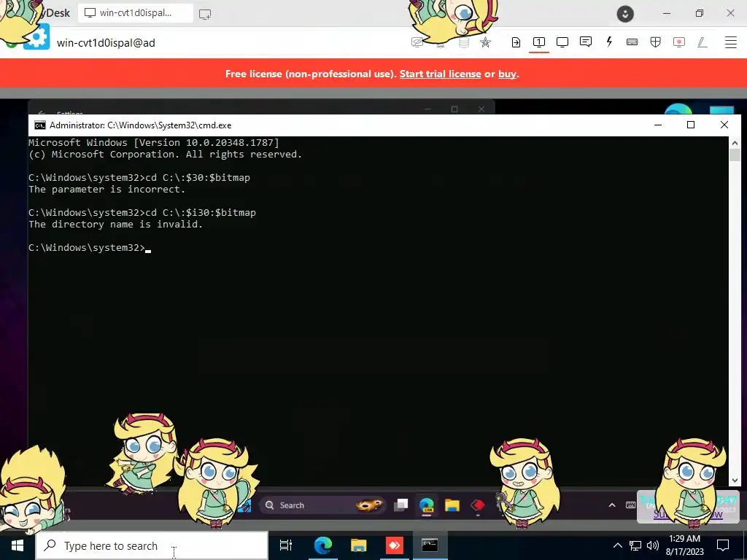Viewport: 747px width, 560px height.
Task: Open a new AnyDesk session tab
Action: pos(205,15)
